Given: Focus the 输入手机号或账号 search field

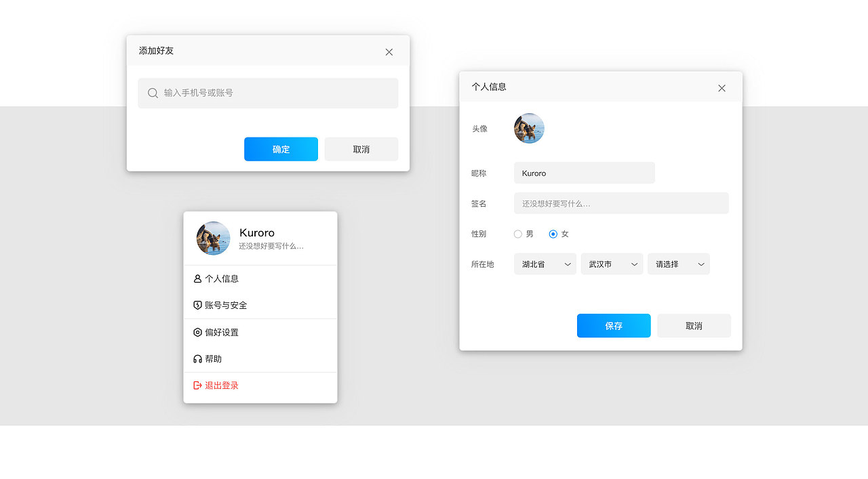Looking at the screenshot, I should pos(268,93).
